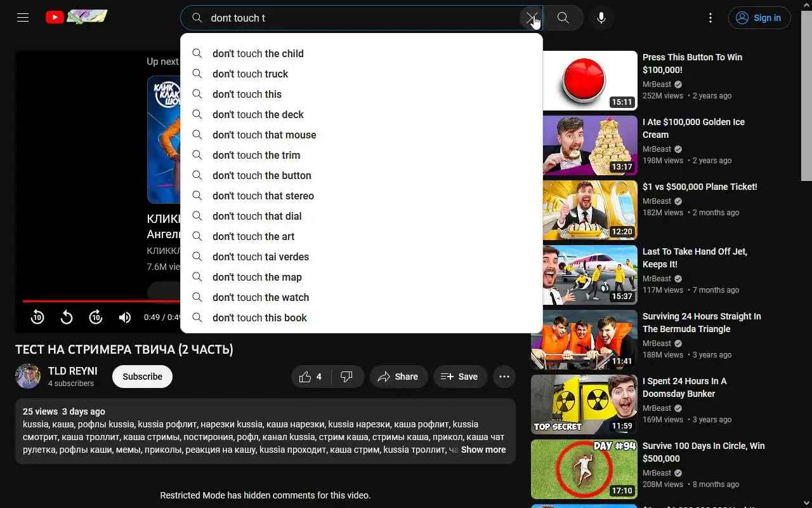Open the Golden Ice Cream video thumbnail

pos(590,145)
